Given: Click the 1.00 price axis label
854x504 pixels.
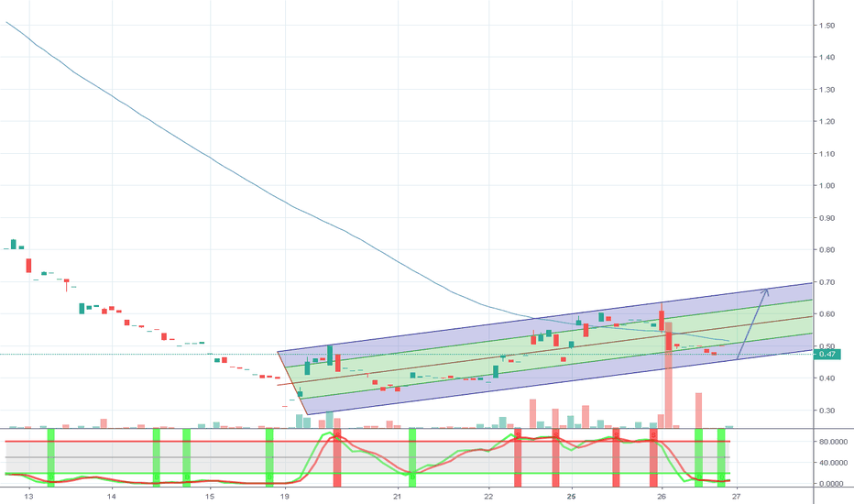Looking at the screenshot, I should [x=827, y=186].
